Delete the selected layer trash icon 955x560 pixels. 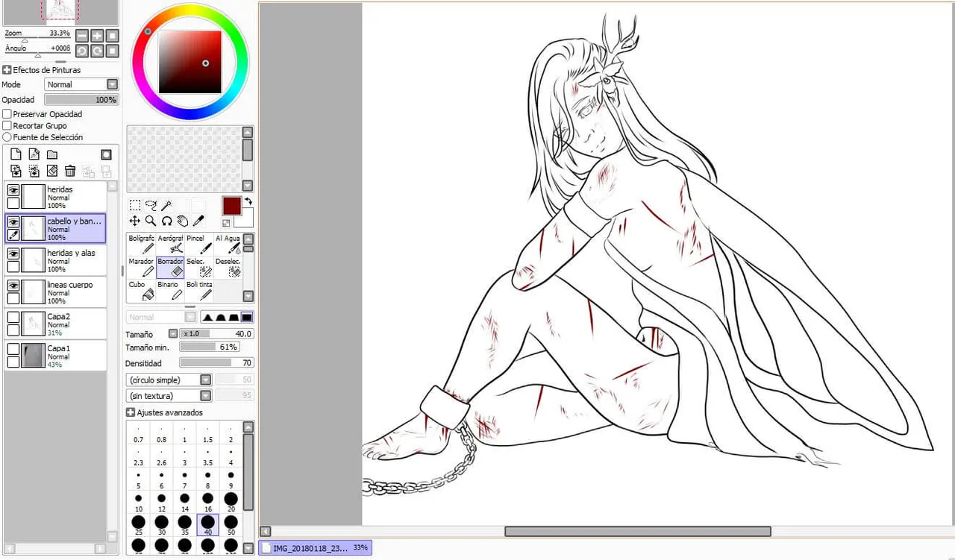70,171
